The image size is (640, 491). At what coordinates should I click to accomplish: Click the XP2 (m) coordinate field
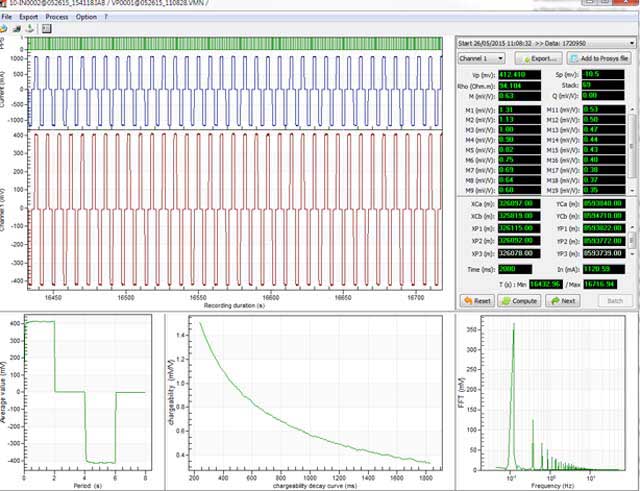[x=518, y=241]
